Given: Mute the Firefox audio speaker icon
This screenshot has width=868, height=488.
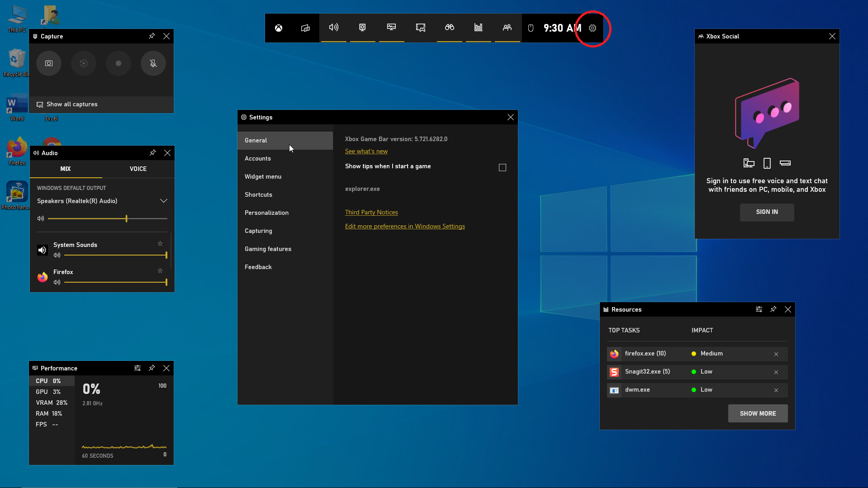Looking at the screenshot, I should (57, 282).
